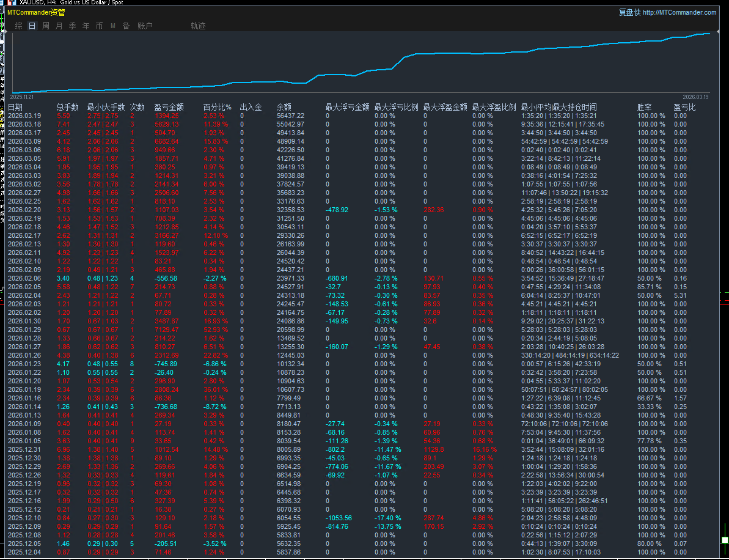
Task: Select the 2026.03.19 date row
Action: (24, 116)
